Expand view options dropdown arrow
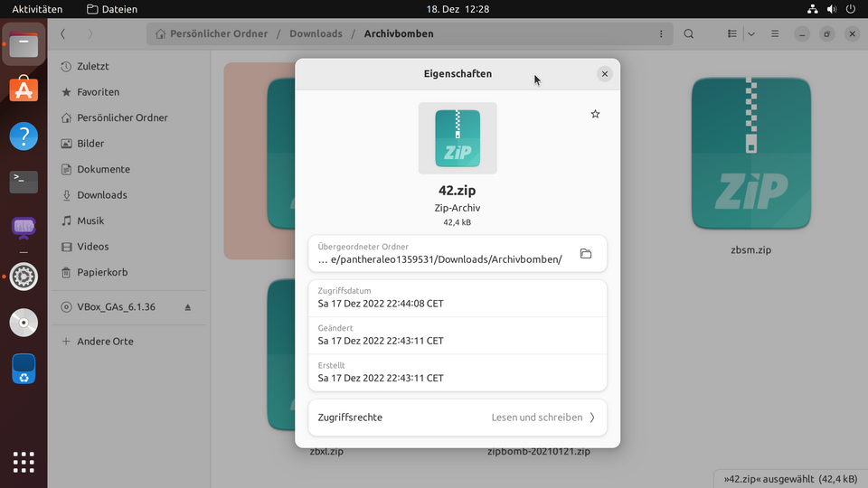The height and width of the screenshot is (488, 868). point(750,34)
